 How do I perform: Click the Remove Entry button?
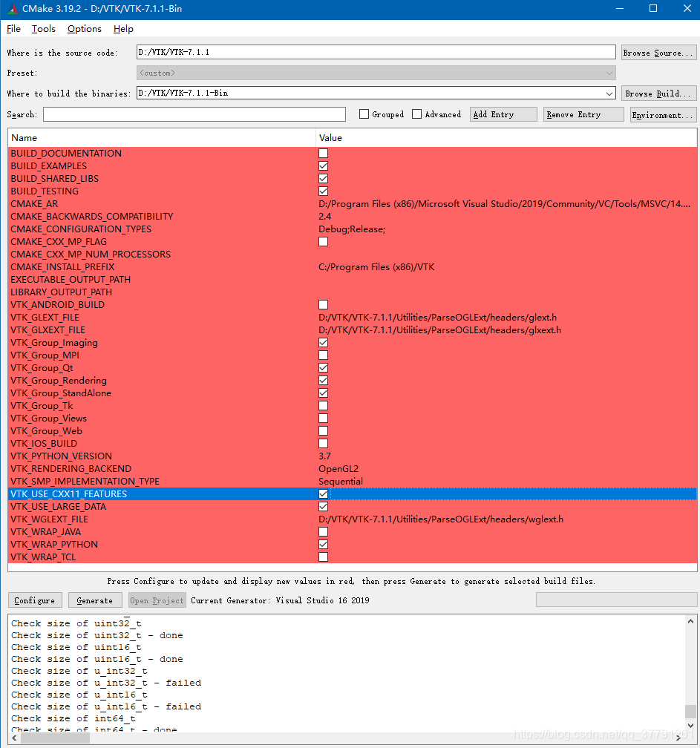[x=583, y=114]
